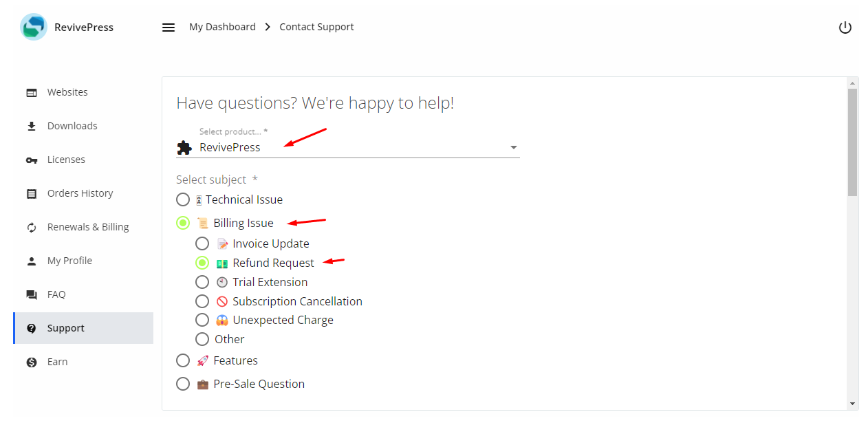Click the Technical Issue label text

[x=244, y=199]
